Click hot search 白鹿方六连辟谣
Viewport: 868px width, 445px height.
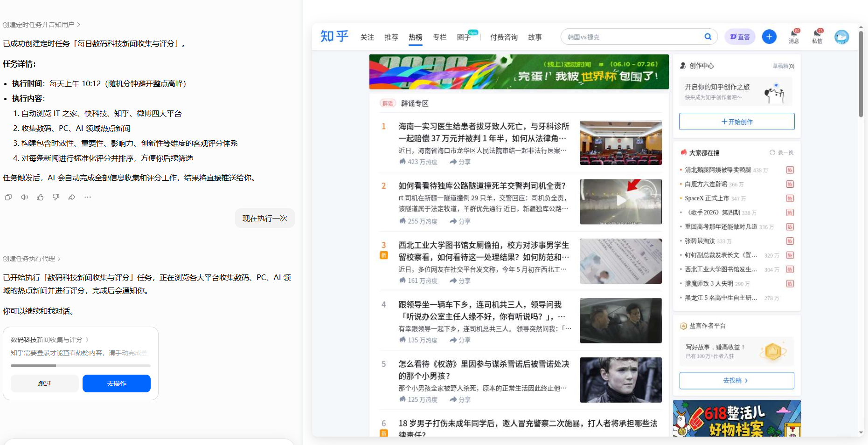coord(706,185)
